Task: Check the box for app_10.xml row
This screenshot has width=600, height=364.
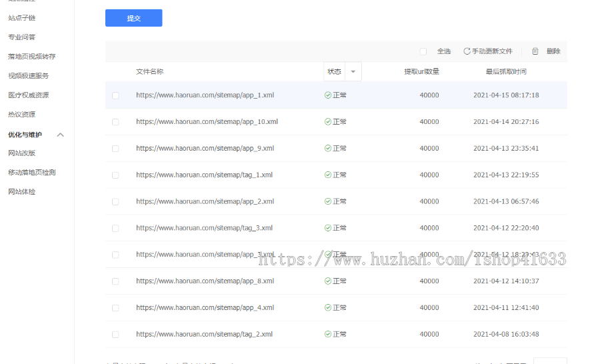Action: click(x=115, y=122)
